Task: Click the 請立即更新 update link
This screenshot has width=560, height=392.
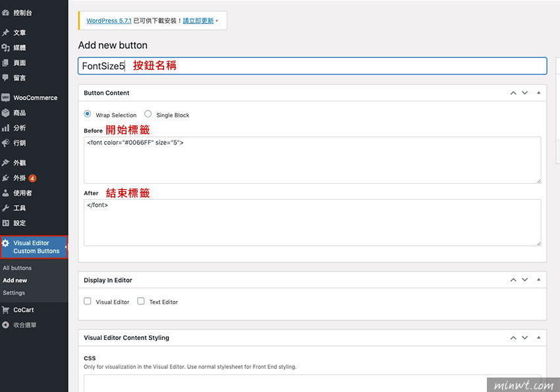Action: point(198,20)
